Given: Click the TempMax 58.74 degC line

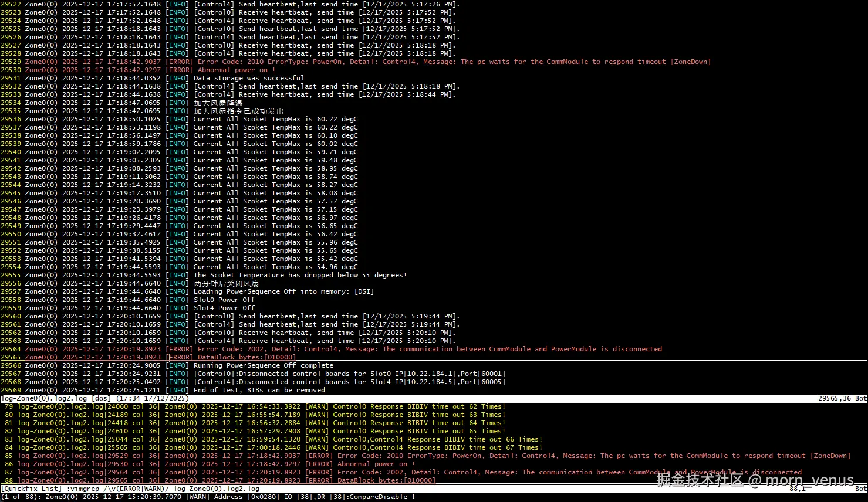Looking at the screenshot, I should click(179, 177).
